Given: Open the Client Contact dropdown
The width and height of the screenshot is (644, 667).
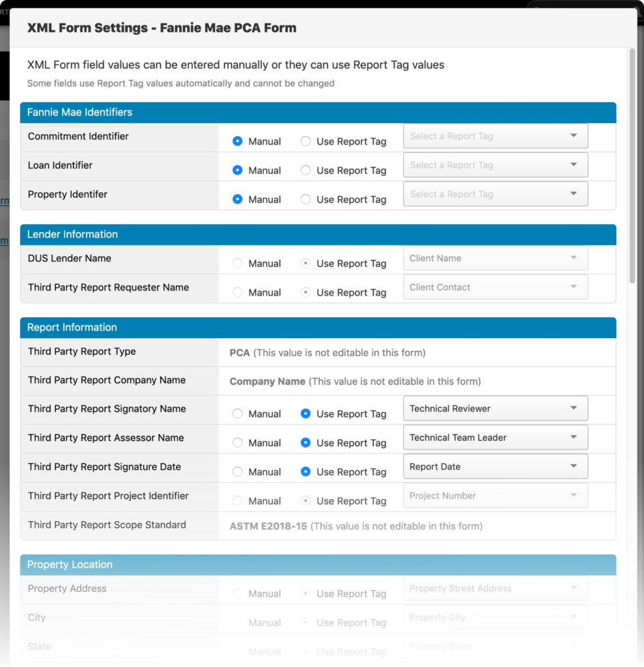Looking at the screenshot, I should pyautogui.click(x=496, y=287).
